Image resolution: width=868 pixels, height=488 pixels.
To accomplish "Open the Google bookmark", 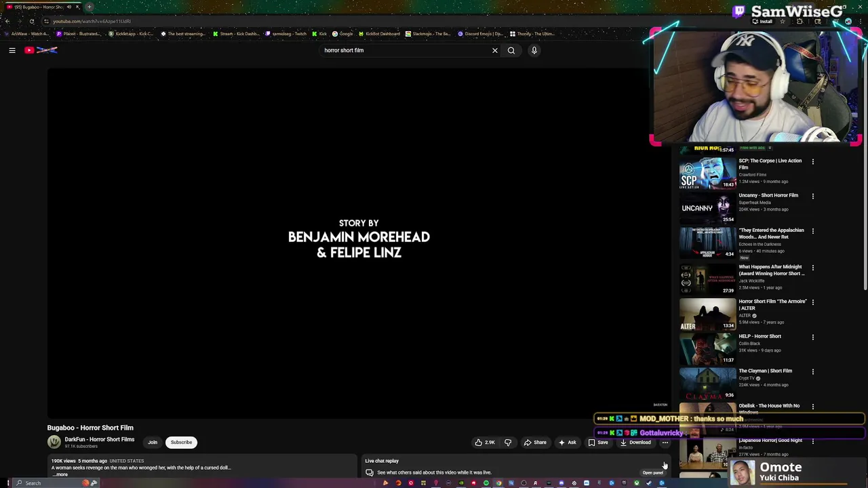I will click(x=342, y=34).
